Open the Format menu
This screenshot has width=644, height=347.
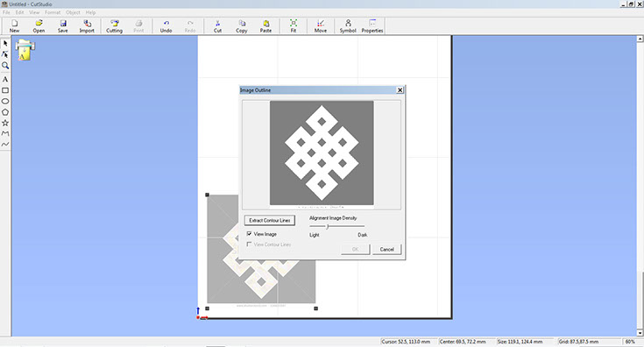coord(53,12)
